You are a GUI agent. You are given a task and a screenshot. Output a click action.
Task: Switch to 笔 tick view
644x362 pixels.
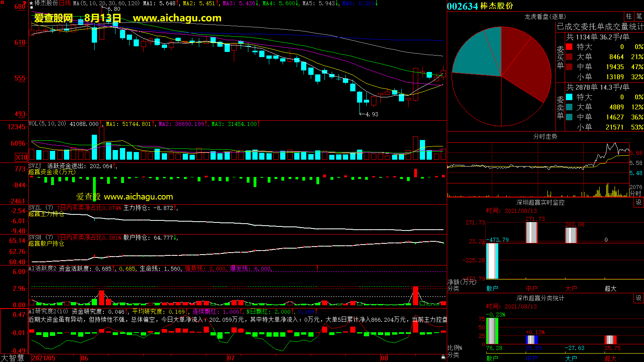tap(639, 16)
